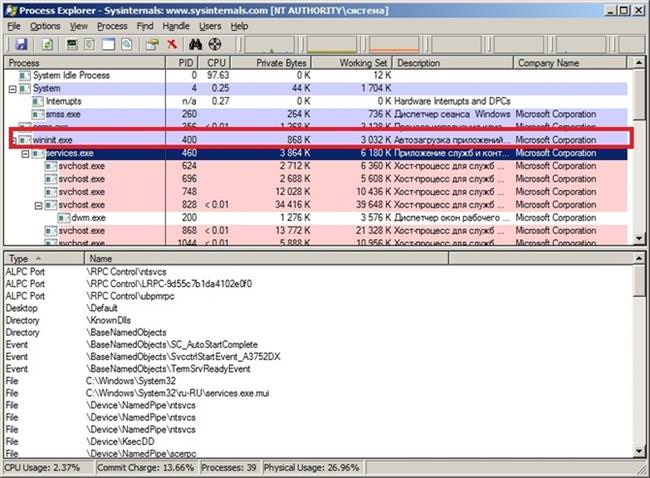The image size is (650, 478).
Task: Click the Save toolbar icon
Action: click(x=21, y=44)
